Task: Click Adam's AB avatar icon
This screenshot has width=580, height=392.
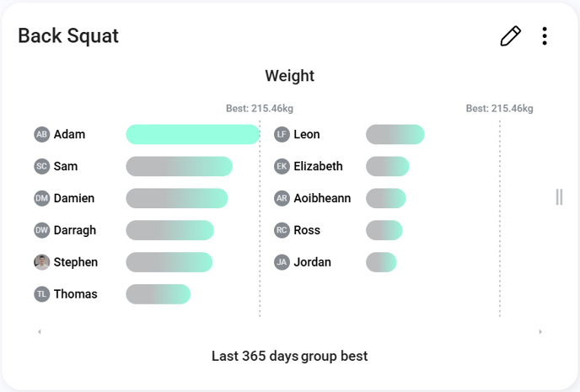Action: coord(42,134)
